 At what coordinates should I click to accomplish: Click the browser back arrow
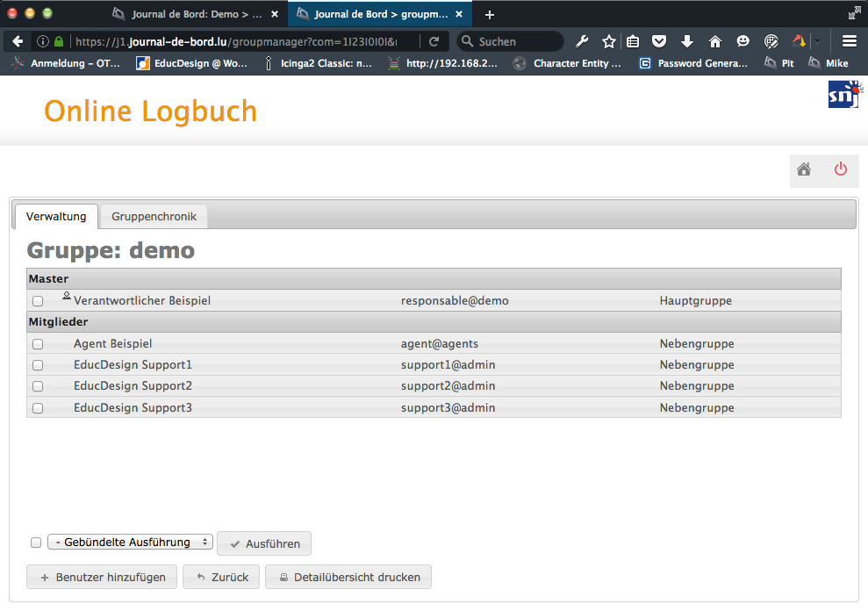click(18, 41)
